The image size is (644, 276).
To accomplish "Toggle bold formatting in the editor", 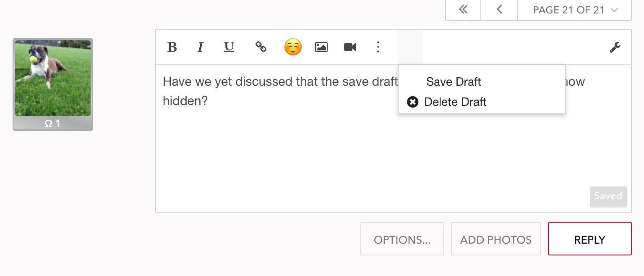I will [x=172, y=47].
